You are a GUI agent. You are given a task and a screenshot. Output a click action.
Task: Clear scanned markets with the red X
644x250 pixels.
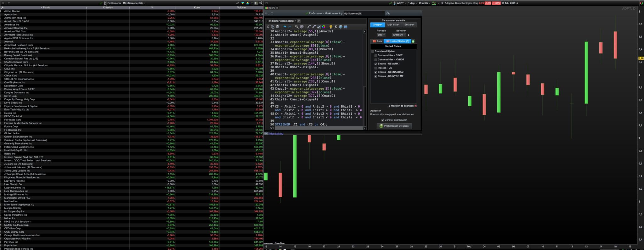tap(416, 106)
